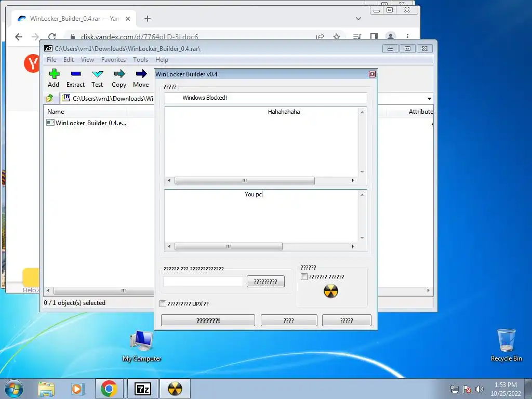Switch to WinLocker Builder taskbar icon
This screenshot has height=399, width=532.
tap(175, 389)
